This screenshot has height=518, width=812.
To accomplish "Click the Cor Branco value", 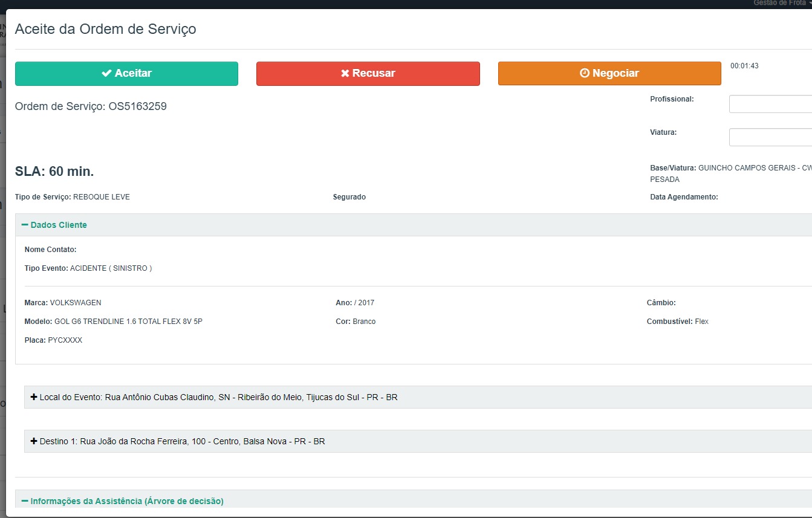I will coord(364,322).
